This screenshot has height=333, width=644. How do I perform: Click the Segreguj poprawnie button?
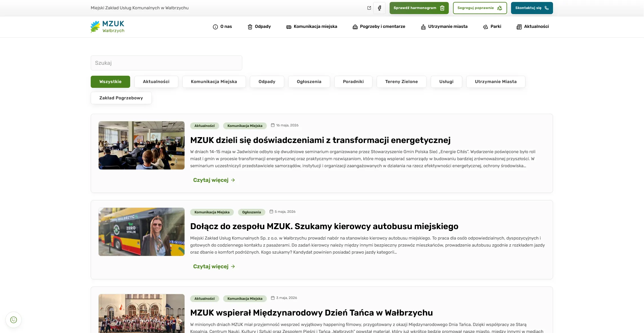pyautogui.click(x=480, y=8)
